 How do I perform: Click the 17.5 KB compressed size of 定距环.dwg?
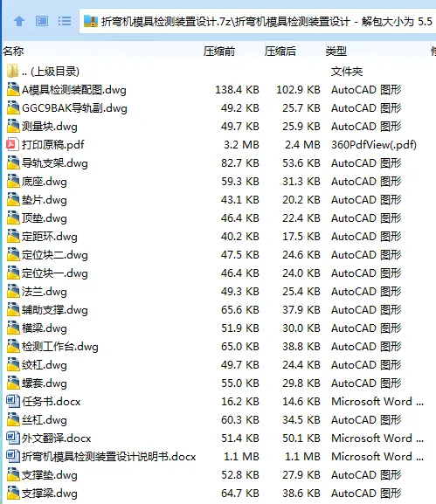301,236
